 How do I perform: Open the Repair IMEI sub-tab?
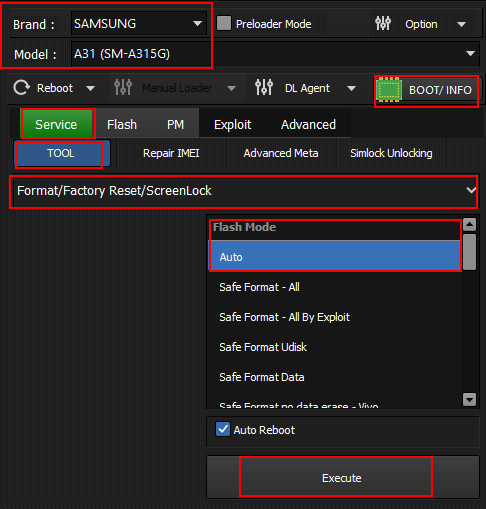(x=171, y=153)
